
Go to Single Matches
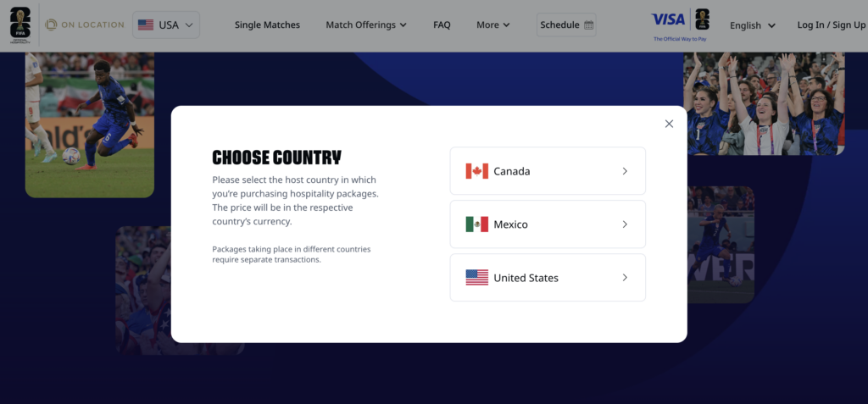[267, 25]
